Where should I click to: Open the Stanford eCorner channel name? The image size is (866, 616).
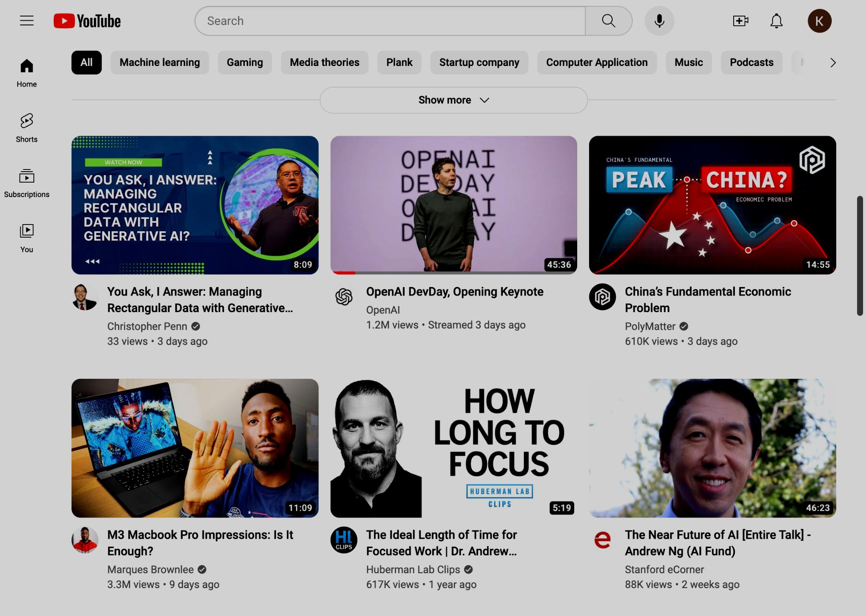click(664, 569)
